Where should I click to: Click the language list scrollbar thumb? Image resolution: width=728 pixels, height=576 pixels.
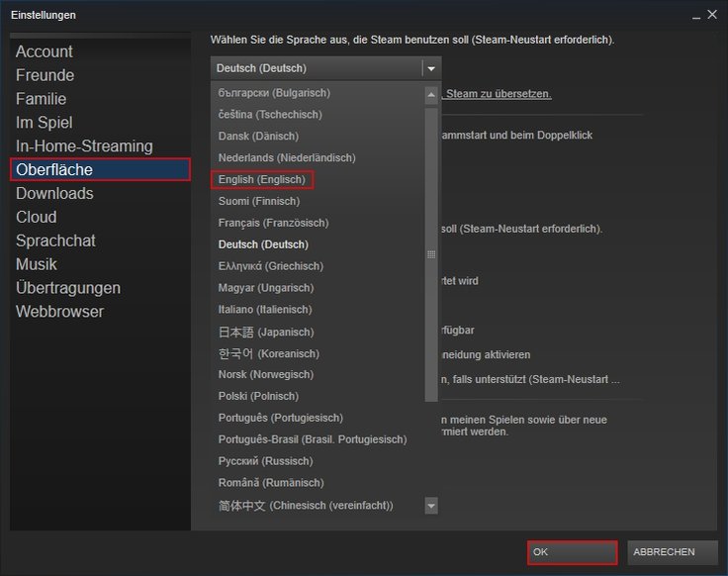[x=431, y=254]
